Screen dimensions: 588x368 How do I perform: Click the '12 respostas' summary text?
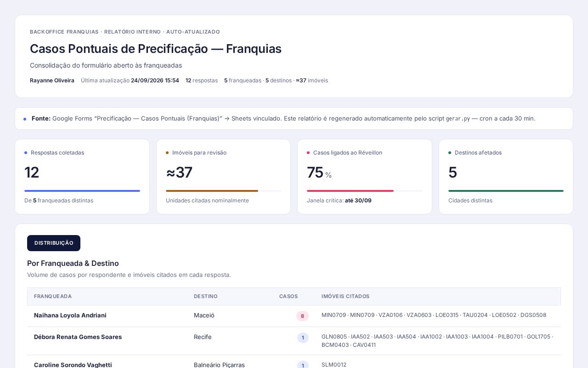click(x=202, y=80)
